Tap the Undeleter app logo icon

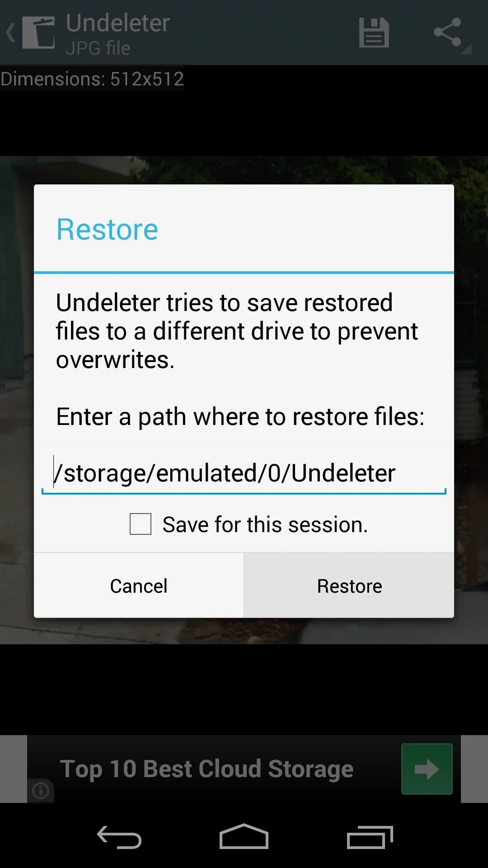pos(38,32)
